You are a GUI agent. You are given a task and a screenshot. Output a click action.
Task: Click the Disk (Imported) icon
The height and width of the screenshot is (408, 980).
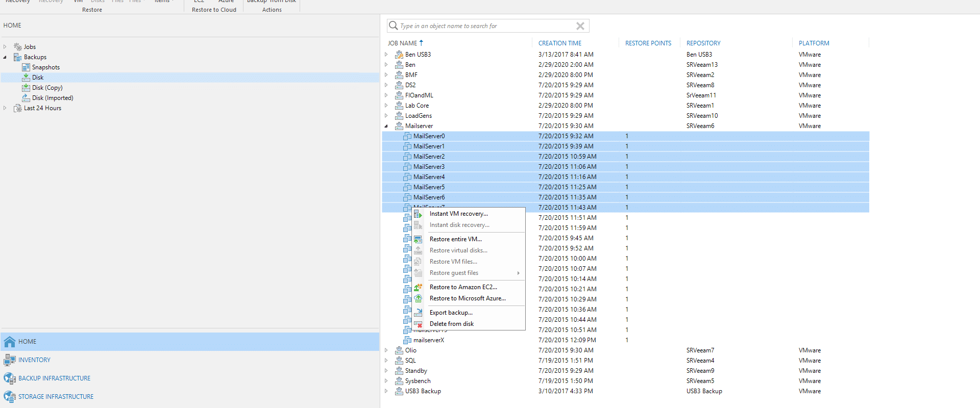(26, 98)
